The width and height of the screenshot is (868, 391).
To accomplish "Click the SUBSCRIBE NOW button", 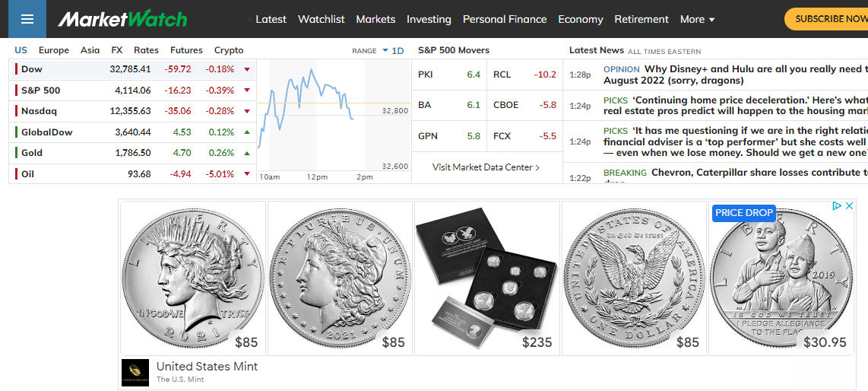I will [830, 19].
